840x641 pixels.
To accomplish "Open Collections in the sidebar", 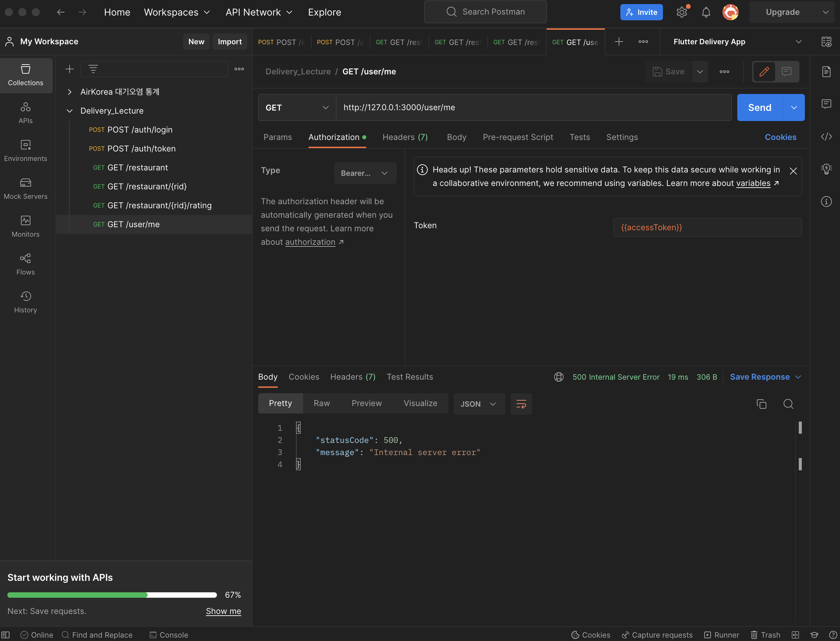I will (26, 75).
